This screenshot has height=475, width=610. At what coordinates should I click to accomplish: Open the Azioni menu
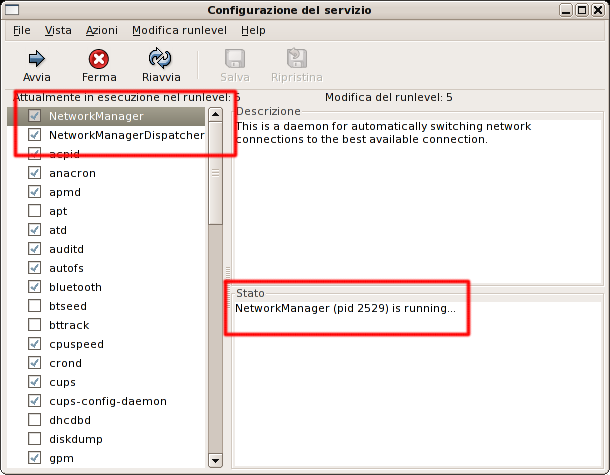click(102, 31)
